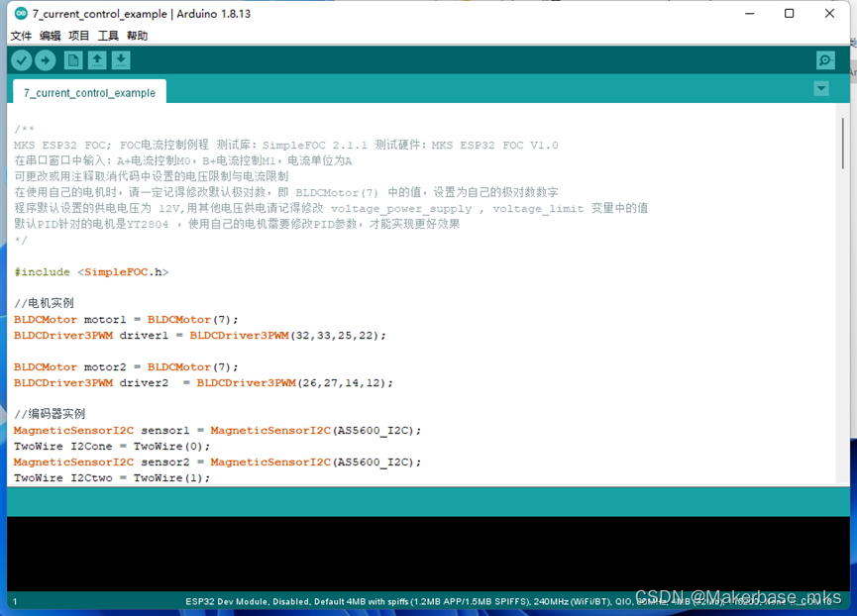This screenshot has width=857, height=616.
Task: Open a sketch using the Open icon
Action: click(x=96, y=59)
